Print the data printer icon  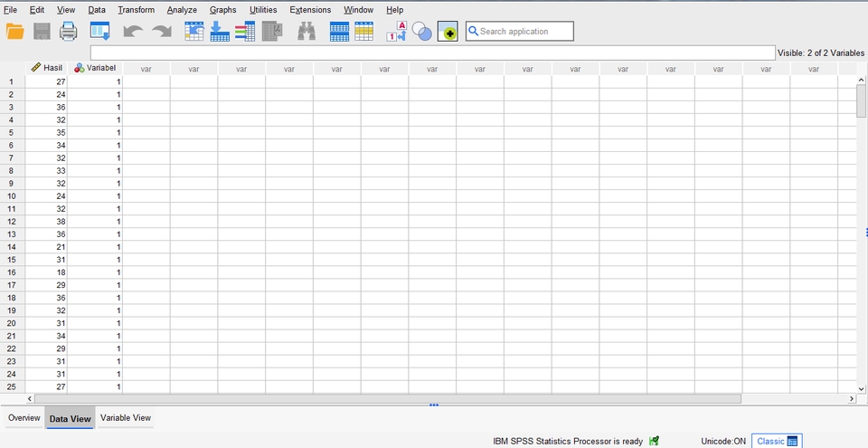click(69, 31)
